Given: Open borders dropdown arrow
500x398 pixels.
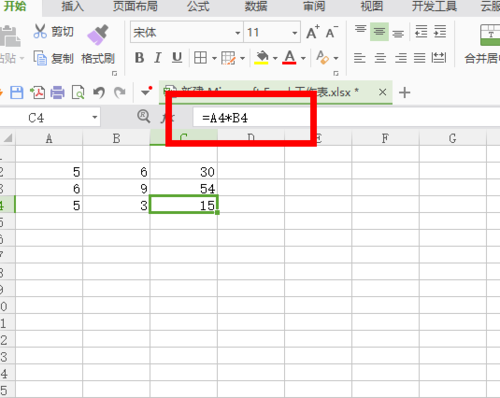Looking at the screenshot, I should 214,59.
